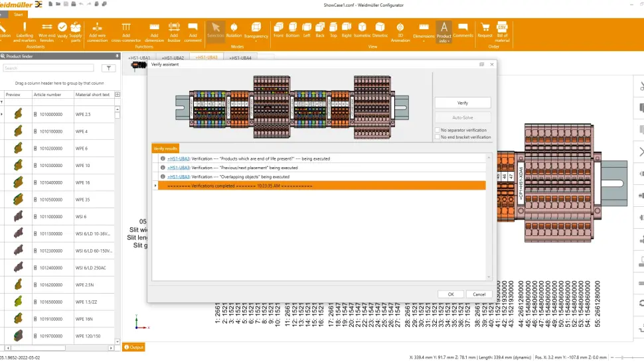The image size is (644, 362).
Task: Select the Verify results tab
Action: (x=165, y=149)
